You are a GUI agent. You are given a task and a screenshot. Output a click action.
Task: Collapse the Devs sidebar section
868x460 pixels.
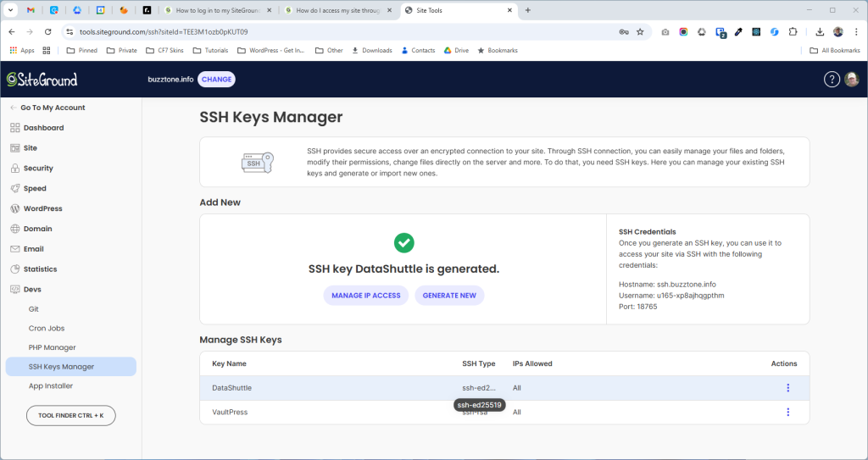32,289
